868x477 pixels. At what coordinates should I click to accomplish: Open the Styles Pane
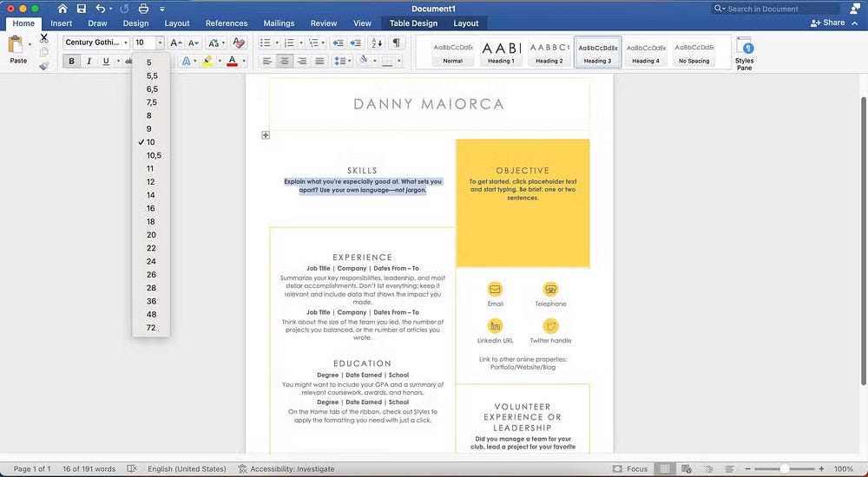[x=744, y=52]
